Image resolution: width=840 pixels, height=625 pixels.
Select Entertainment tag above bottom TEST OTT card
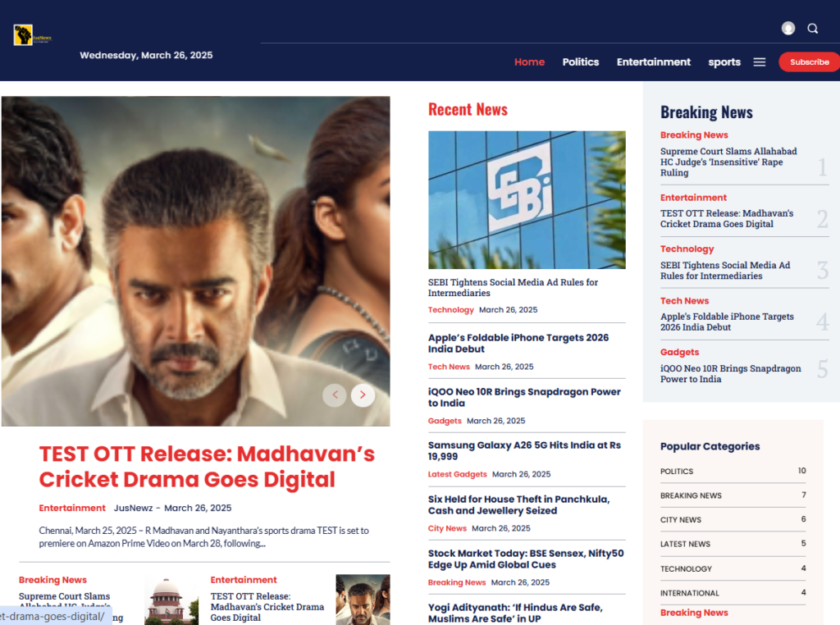coord(243,580)
